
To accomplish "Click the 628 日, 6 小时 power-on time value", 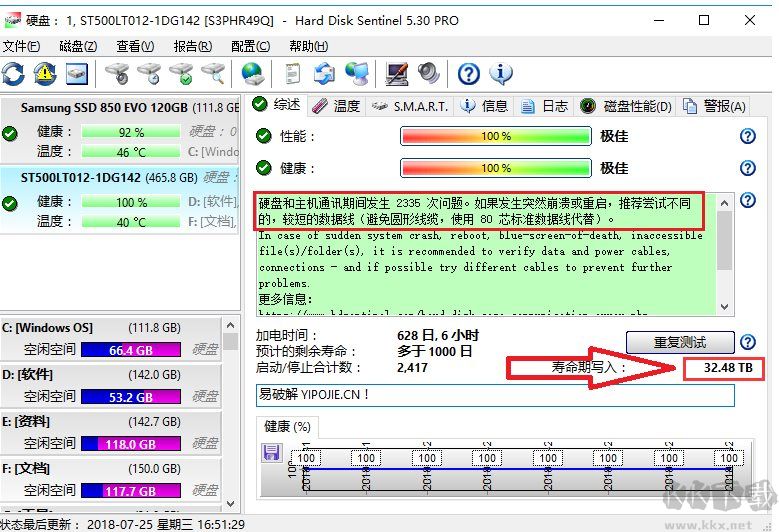I will click(x=438, y=335).
